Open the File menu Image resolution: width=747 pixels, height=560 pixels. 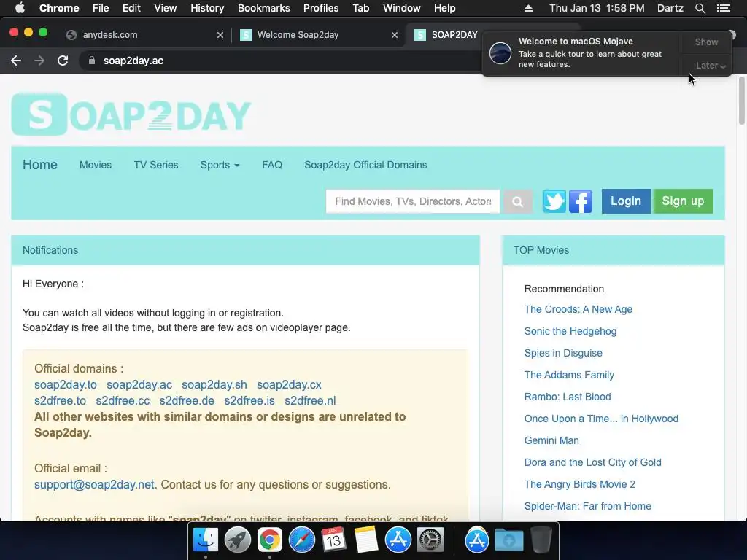101,8
